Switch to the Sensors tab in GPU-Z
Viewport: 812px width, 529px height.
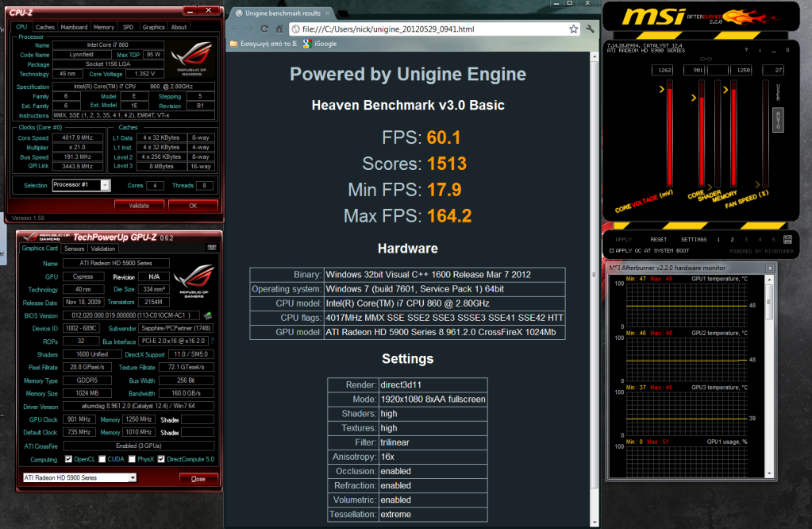pyautogui.click(x=74, y=249)
